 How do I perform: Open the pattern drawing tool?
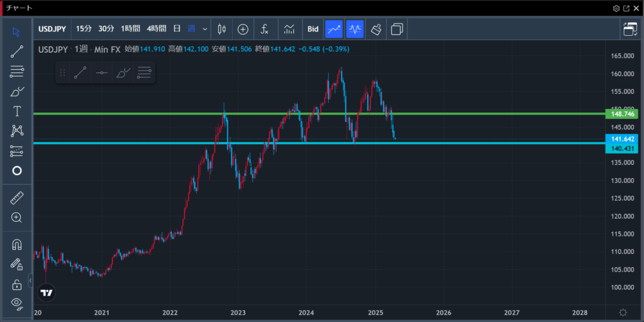click(x=17, y=131)
